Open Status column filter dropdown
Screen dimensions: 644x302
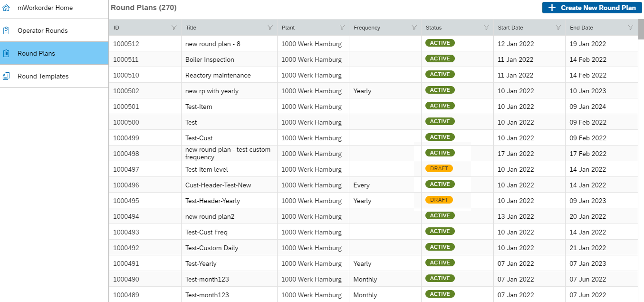486,28
